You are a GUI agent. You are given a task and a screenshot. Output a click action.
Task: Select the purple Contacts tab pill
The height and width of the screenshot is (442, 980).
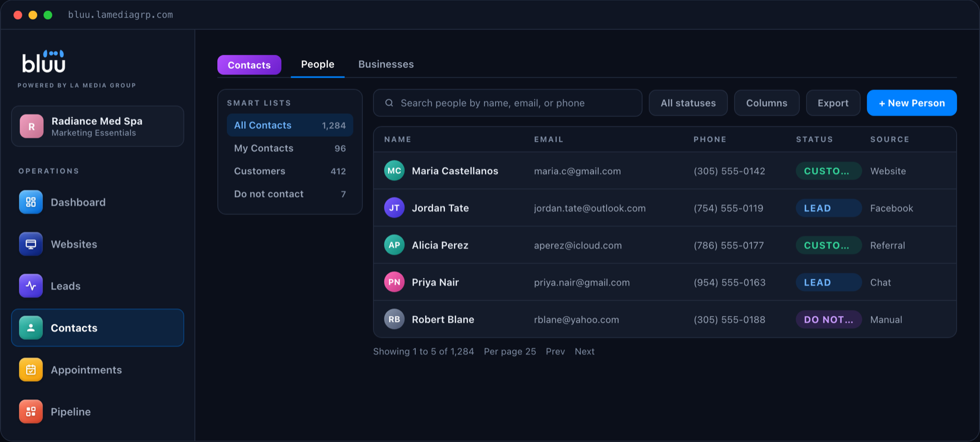pyautogui.click(x=249, y=65)
